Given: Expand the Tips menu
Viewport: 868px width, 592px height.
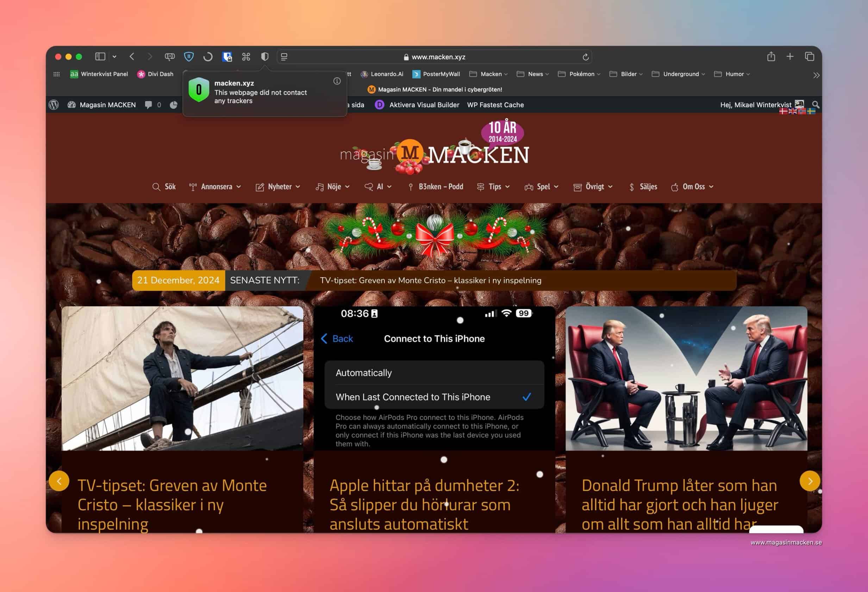Looking at the screenshot, I should coord(493,187).
